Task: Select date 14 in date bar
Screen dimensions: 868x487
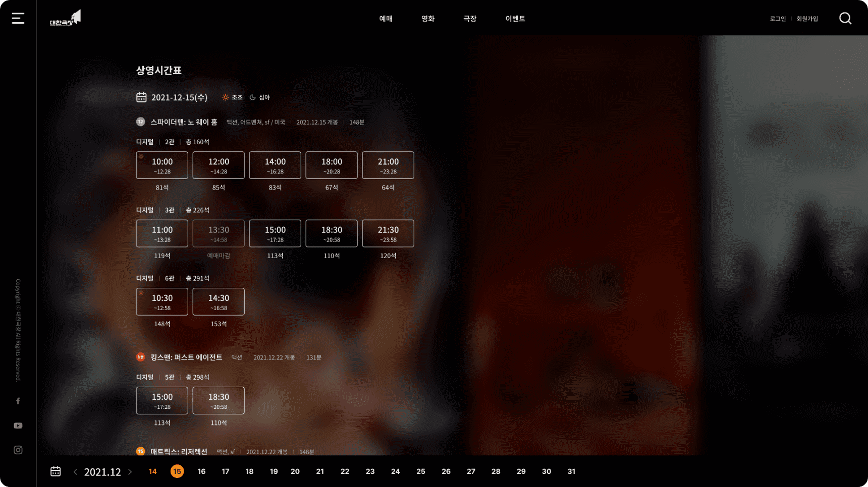Action: click(x=152, y=471)
